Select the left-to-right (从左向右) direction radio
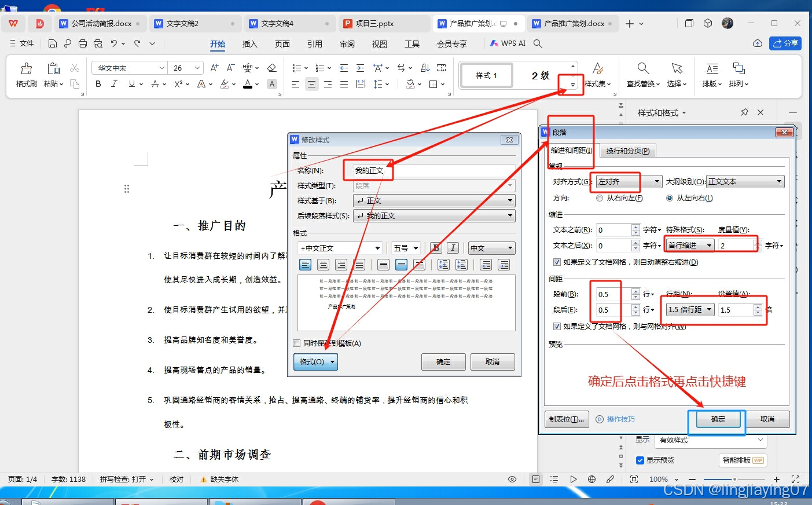 (x=670, y=198)
